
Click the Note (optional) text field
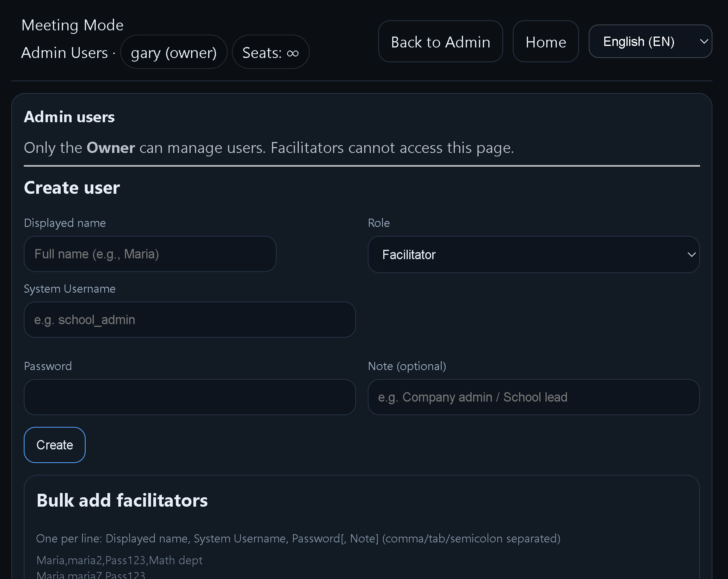pos(533,397)
